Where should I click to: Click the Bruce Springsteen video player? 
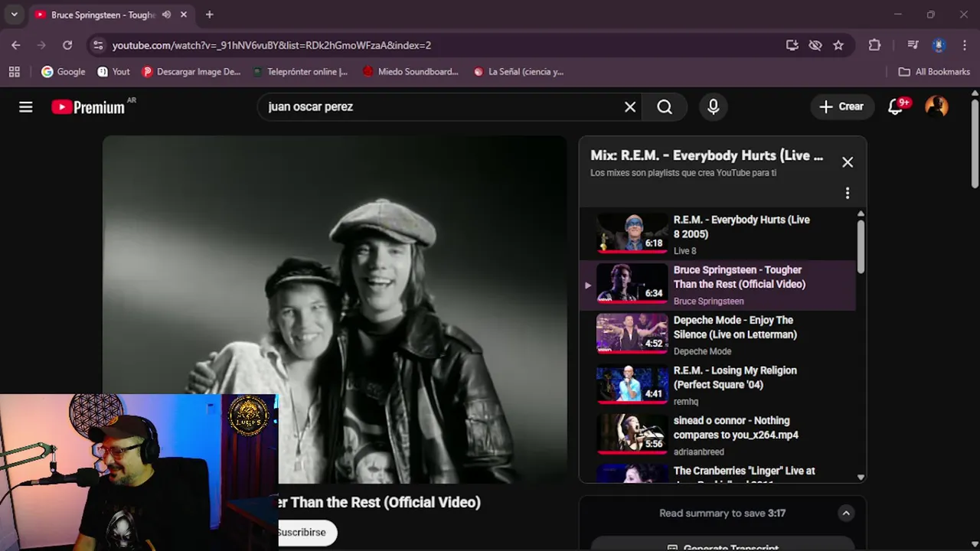(335, 310)
